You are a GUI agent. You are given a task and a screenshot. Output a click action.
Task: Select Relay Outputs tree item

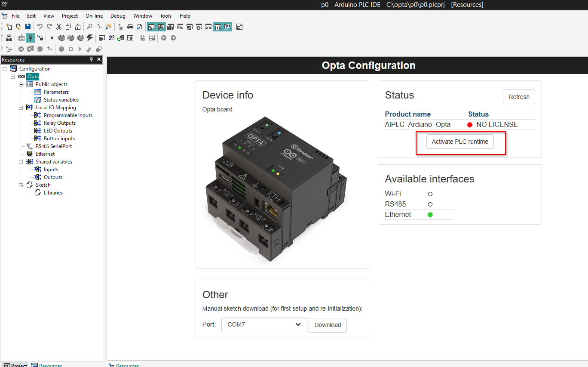[x=59, y=123]
